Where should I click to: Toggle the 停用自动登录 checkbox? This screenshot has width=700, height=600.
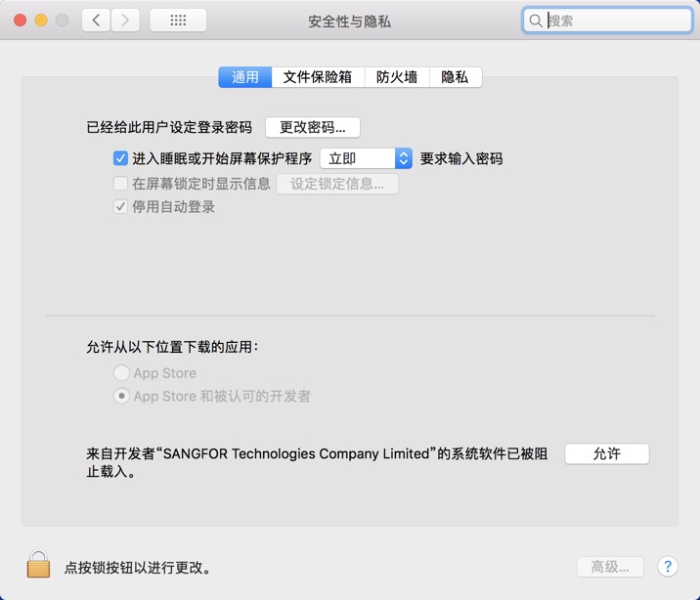120,207
